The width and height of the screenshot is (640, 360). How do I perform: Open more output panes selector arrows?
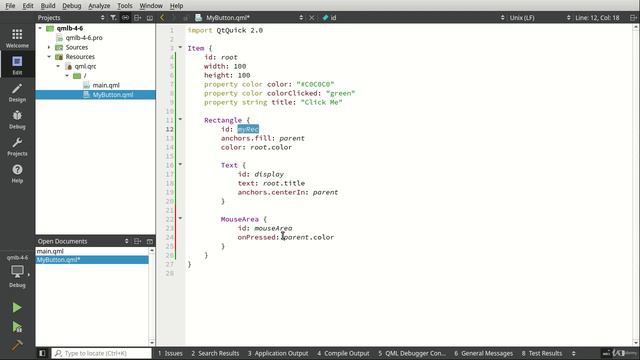coord(573,353)
